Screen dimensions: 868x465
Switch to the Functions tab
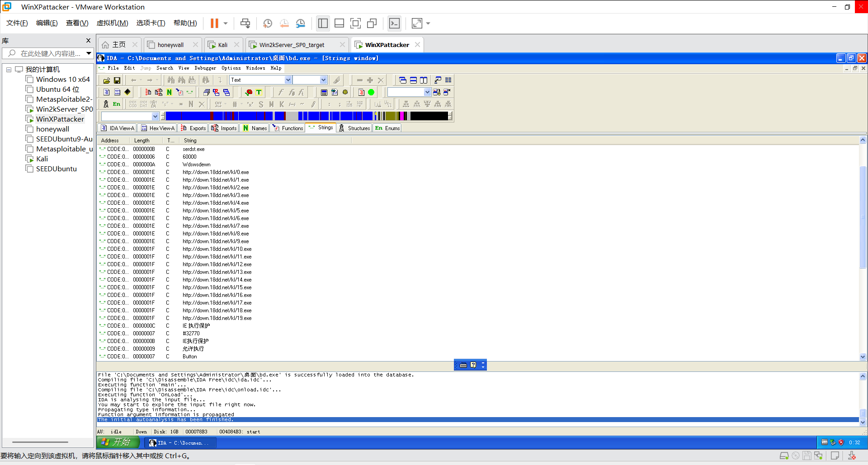[288, 128]
